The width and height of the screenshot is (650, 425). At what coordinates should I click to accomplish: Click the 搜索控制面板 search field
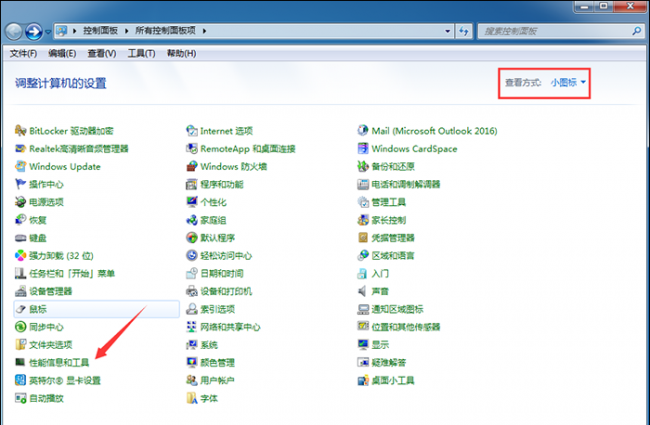(x=560, y=31)
